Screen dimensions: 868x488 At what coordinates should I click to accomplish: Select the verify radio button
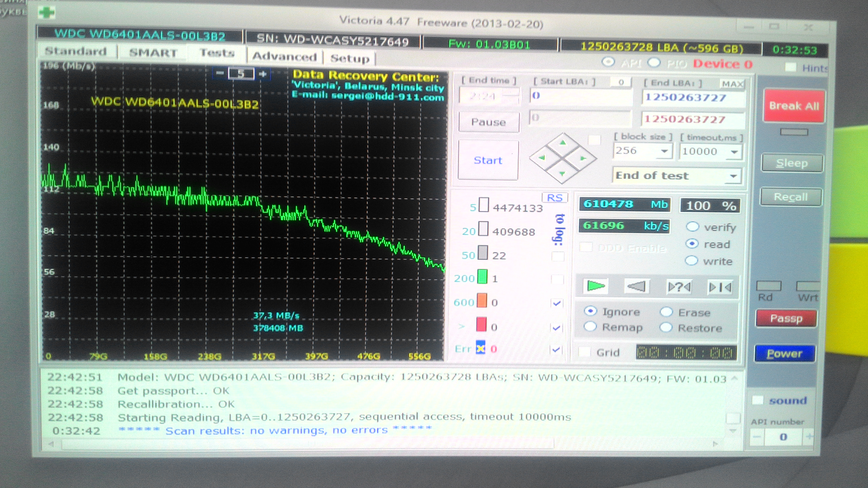tap(693, 227)
